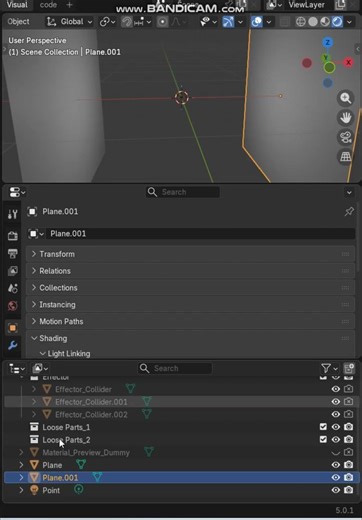Viewport: 362px width, 520px height.
Task: Switch viewport to material preview shading
Action: point(325,22)
